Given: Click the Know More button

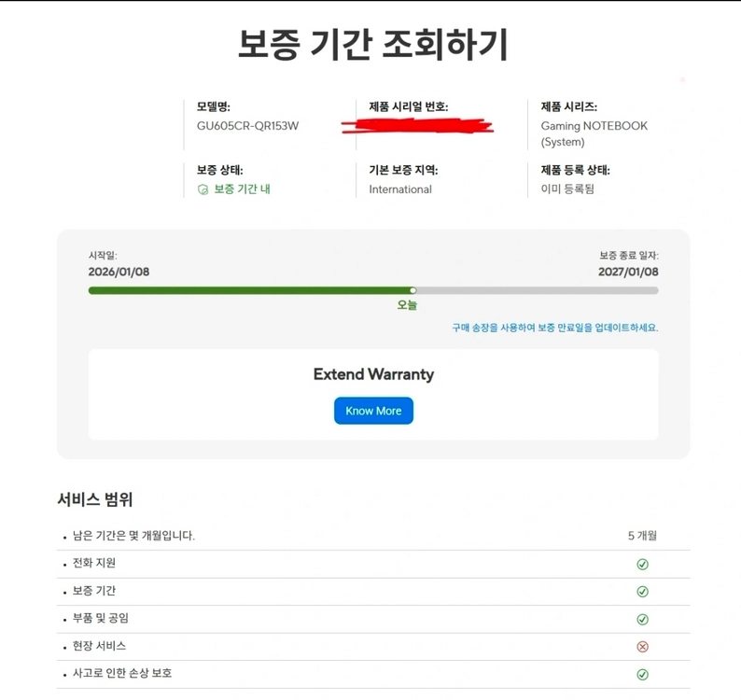Looking at the screenshot, I should pyautogui.click(x=373, y=411).
